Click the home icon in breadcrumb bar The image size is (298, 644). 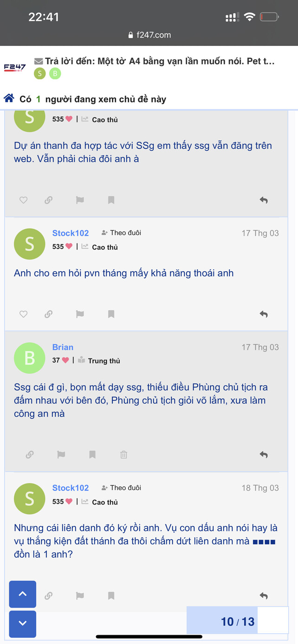[x=9, y=98]
